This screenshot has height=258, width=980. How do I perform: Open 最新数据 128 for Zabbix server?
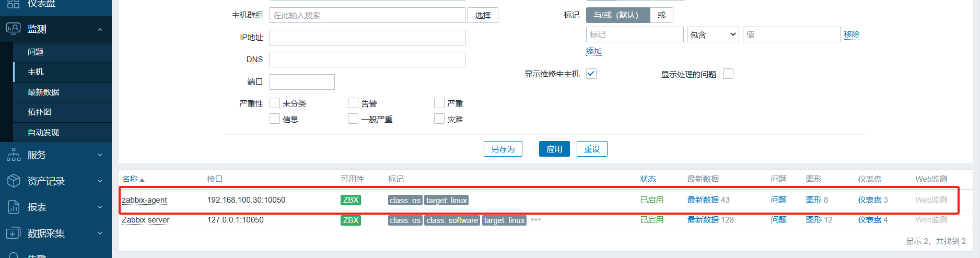tap(710, 220)
